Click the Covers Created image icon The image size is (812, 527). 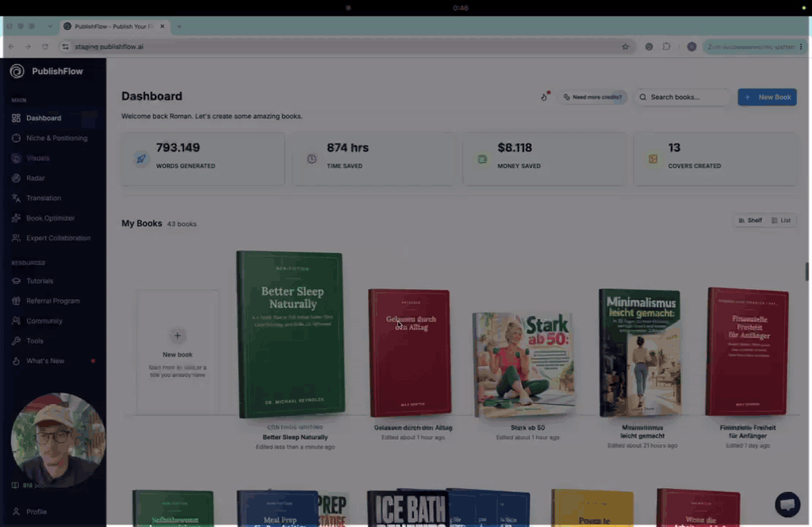(x=653, y=159)
